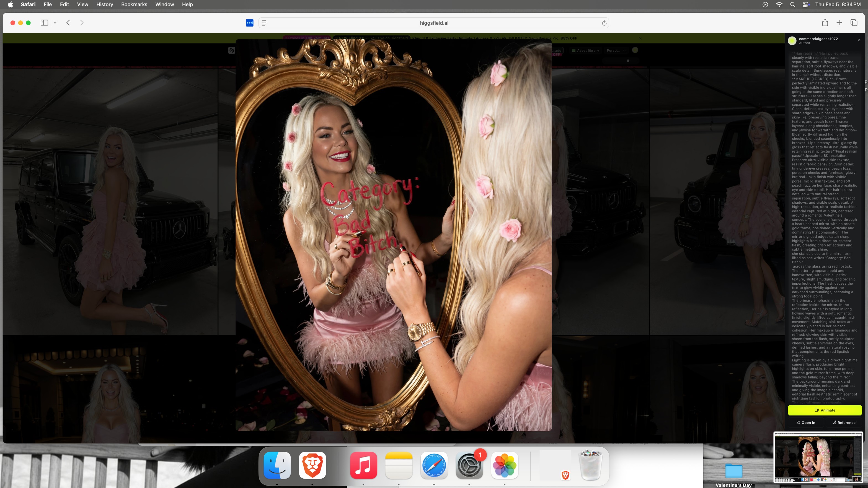Reload the higgsfield.ai page
Screen dimensions: 868x488
(604, 23)
